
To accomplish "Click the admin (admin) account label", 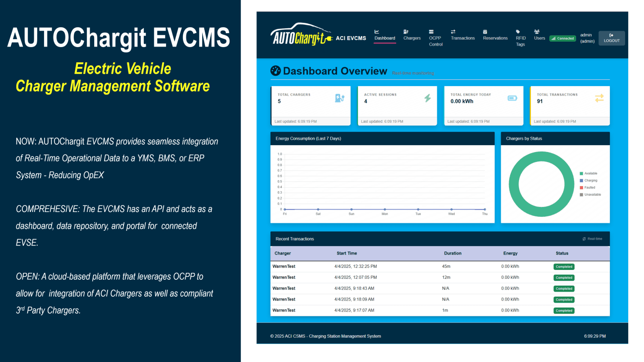I will (586, 38).
